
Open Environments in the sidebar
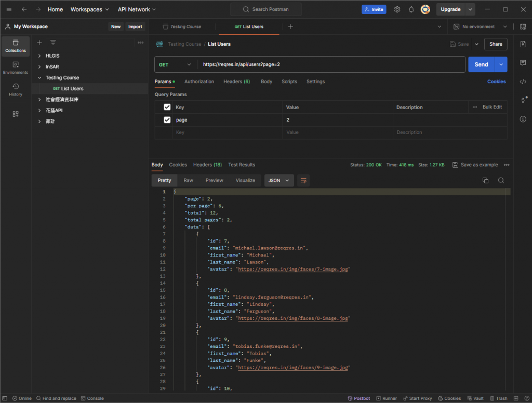[16, 68]
